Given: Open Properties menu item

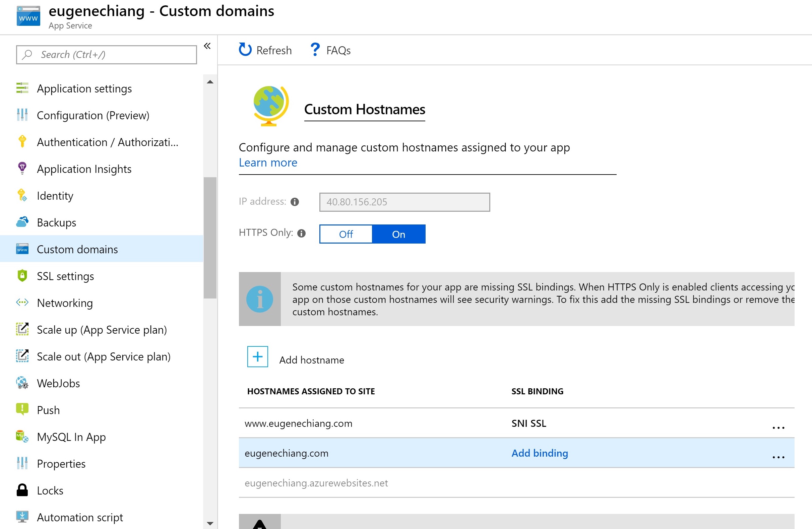Looking at the screenshot, I should coord(102,464).
